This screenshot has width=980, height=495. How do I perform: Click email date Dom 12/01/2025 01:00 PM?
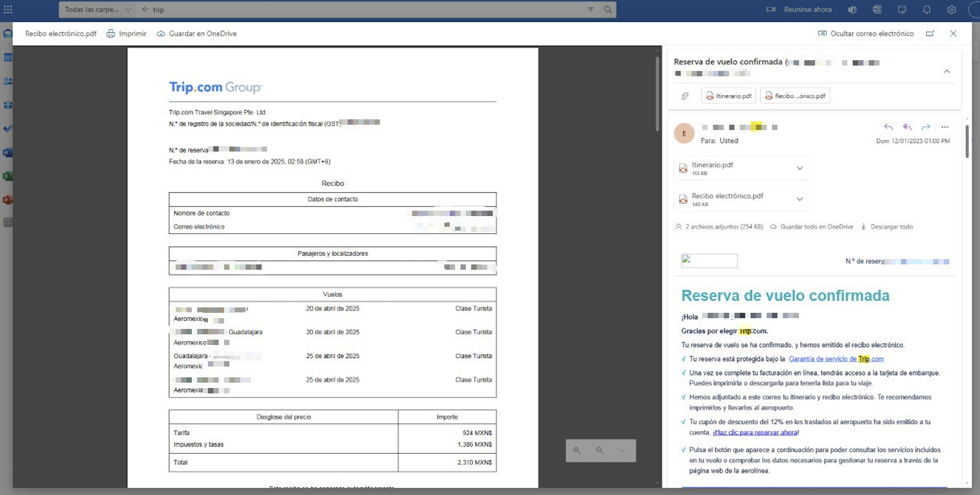pos(913,141)
